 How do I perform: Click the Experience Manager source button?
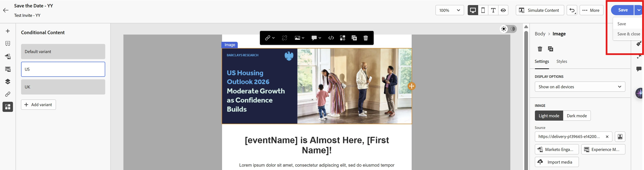pyautogui.click(x=603, y=149)
